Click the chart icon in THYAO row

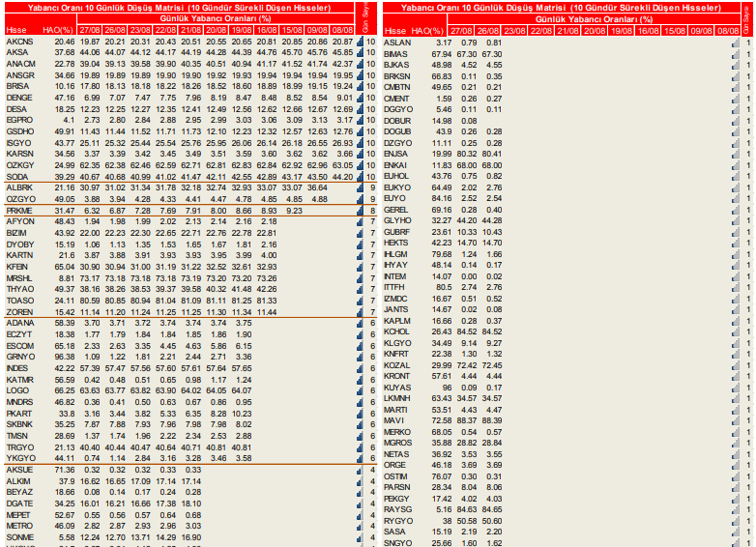(x=360, y=289)
